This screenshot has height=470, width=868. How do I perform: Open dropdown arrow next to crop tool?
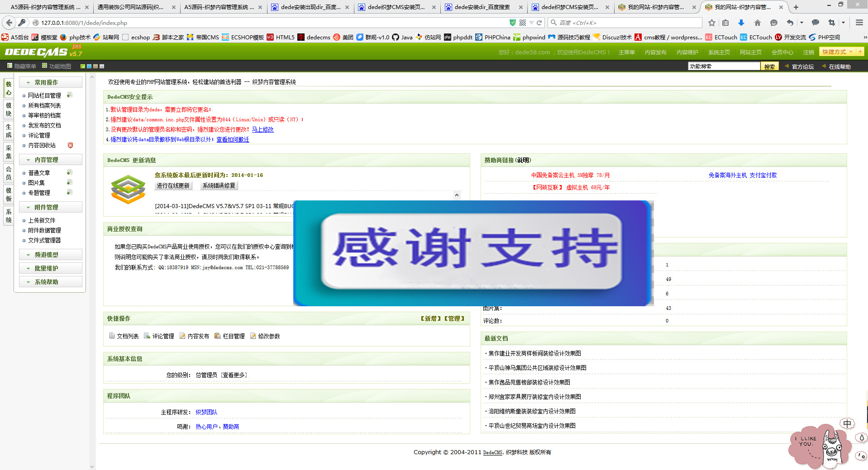(843, 23)
